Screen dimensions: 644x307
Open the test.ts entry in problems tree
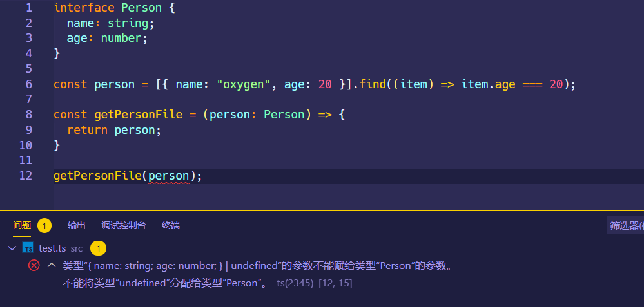[x=52, y=248]
